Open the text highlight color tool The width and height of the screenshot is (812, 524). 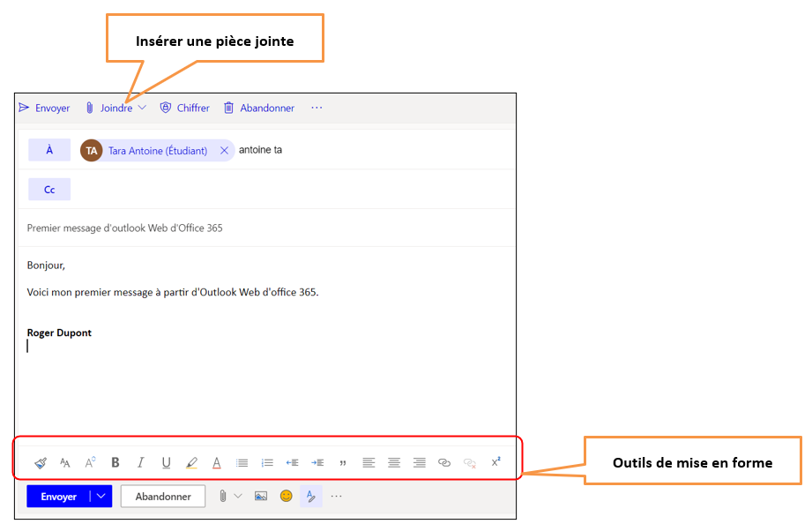click(191, 462)
